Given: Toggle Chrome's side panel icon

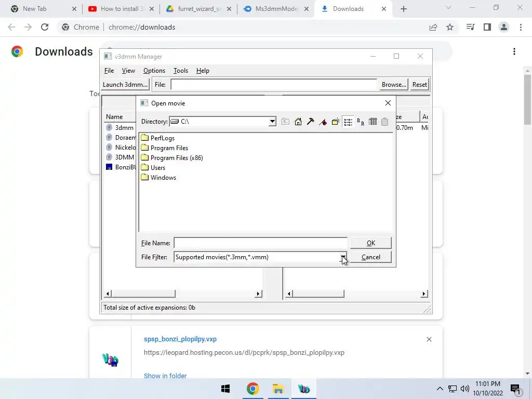Looking at the screenshot, I should [487, 27].
